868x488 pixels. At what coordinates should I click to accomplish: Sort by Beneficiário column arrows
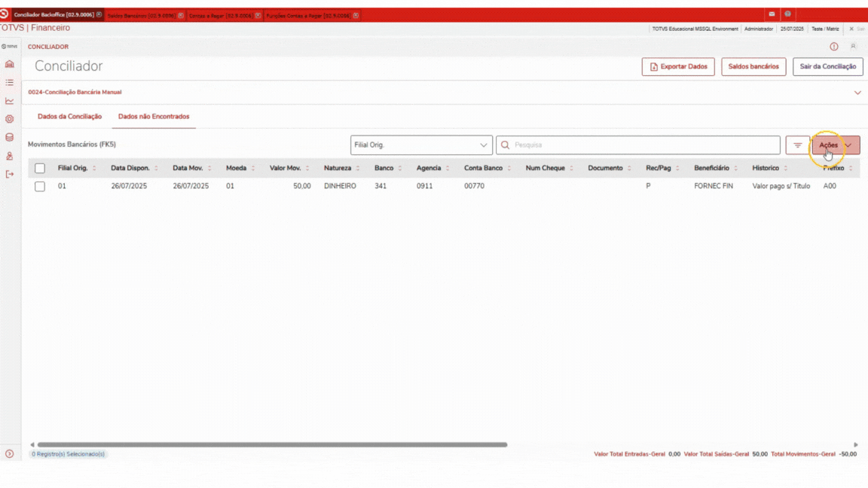(735, 168)
